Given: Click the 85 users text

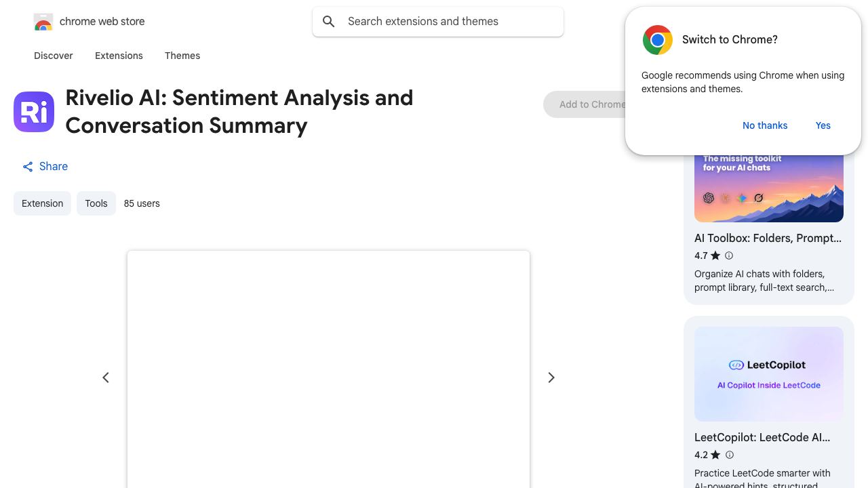Looking at the screenshot, I should point(142,203).
